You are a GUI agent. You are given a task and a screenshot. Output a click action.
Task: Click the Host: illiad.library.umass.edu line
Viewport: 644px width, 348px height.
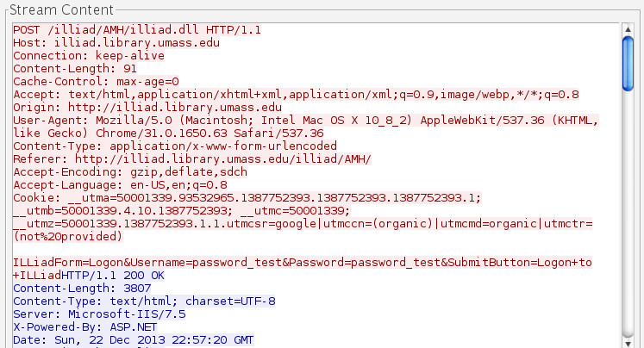click(x=108, y=41)
